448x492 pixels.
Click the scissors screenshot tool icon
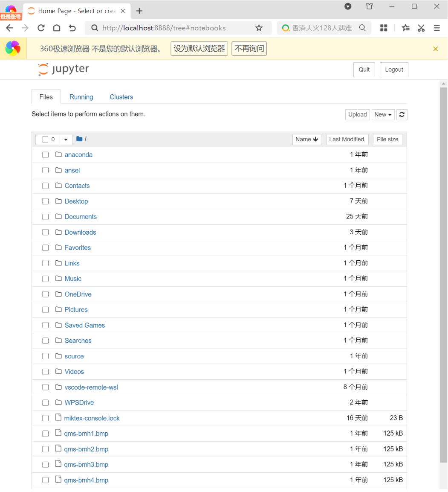click(421, 28)
